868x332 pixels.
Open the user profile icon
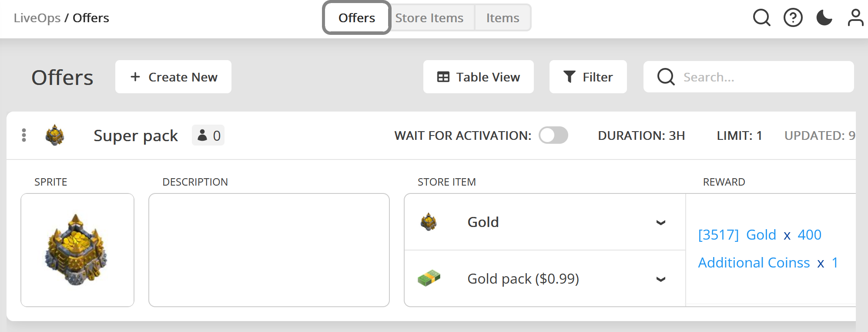click(x=856, y=17)
